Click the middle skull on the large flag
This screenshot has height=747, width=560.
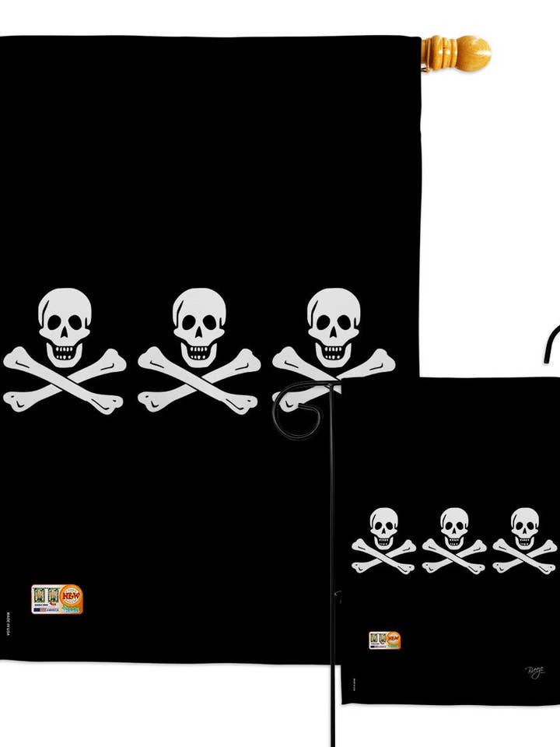pos(199,328)
